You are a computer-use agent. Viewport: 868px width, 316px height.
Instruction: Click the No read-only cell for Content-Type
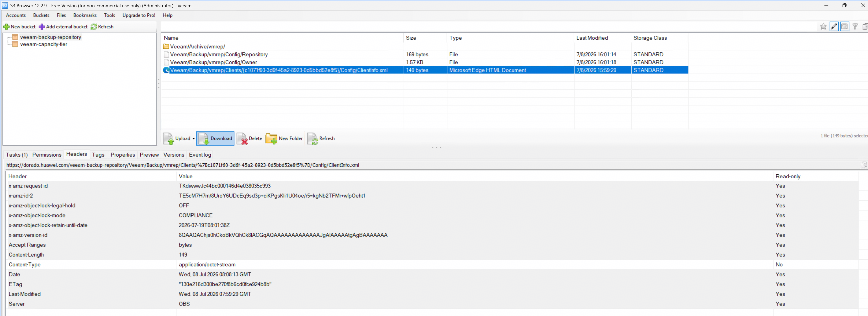(x=779, y=264)
